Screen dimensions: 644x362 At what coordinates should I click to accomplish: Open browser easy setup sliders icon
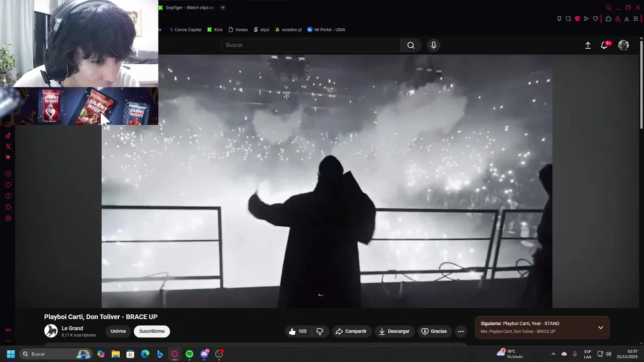635,19
